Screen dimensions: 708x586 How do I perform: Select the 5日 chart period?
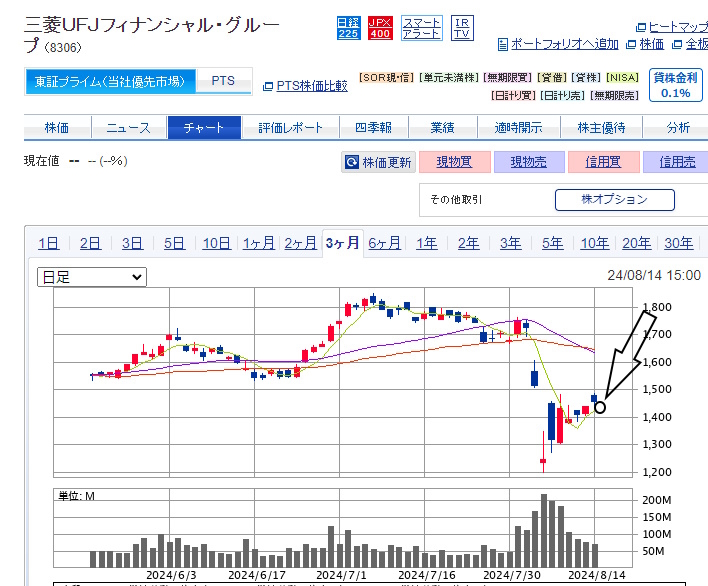[174, 243]
